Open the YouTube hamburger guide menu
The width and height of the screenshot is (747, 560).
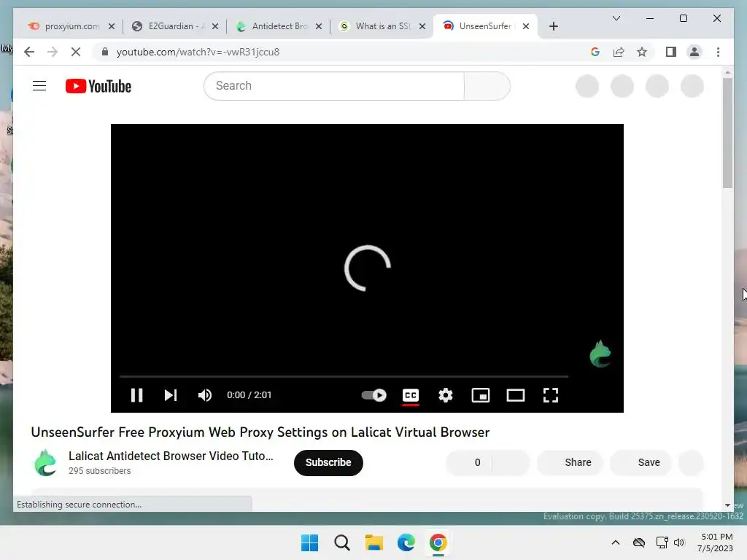[x=39, y=86]
